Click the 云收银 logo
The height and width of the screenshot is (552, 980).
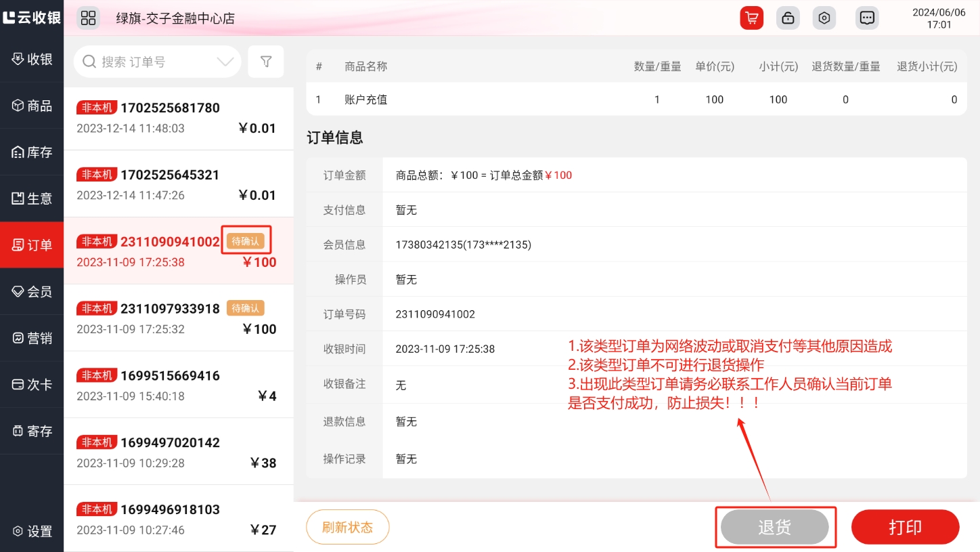(32, 18)
